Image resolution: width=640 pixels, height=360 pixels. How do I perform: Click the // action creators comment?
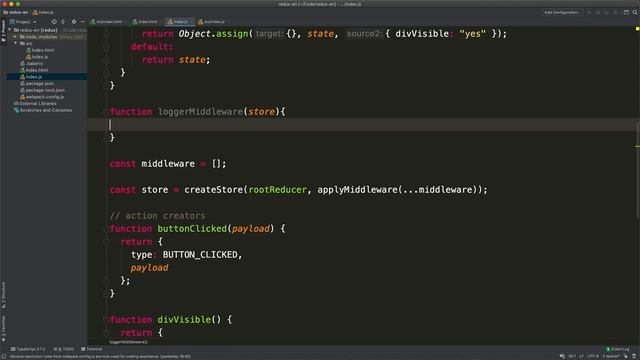point(158,216)
